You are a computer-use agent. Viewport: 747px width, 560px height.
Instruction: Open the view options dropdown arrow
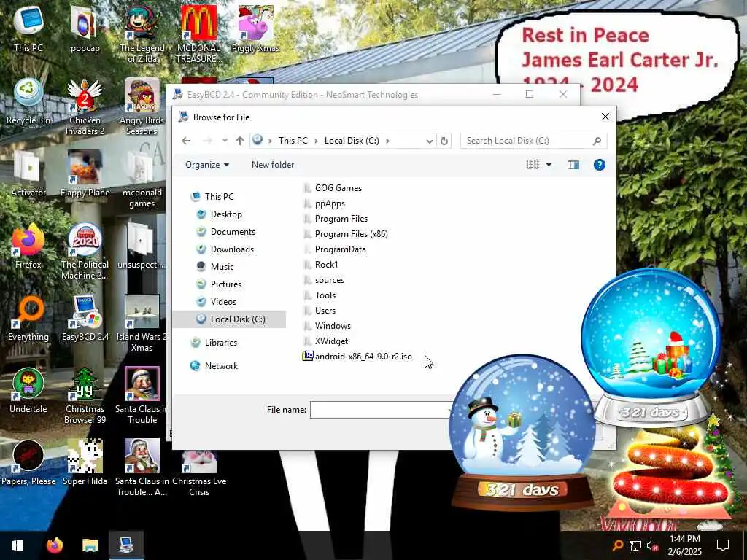pyautogui.click(x=549, y=165)
